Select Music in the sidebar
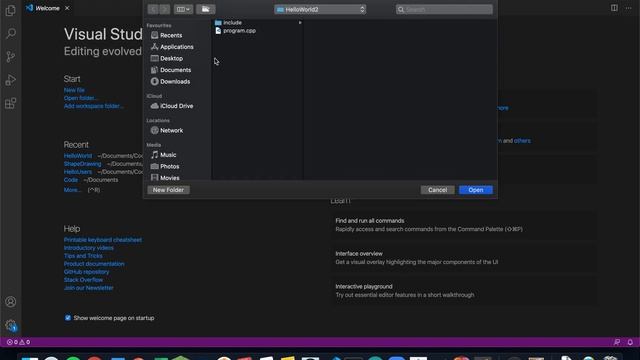 click(168, 155)
